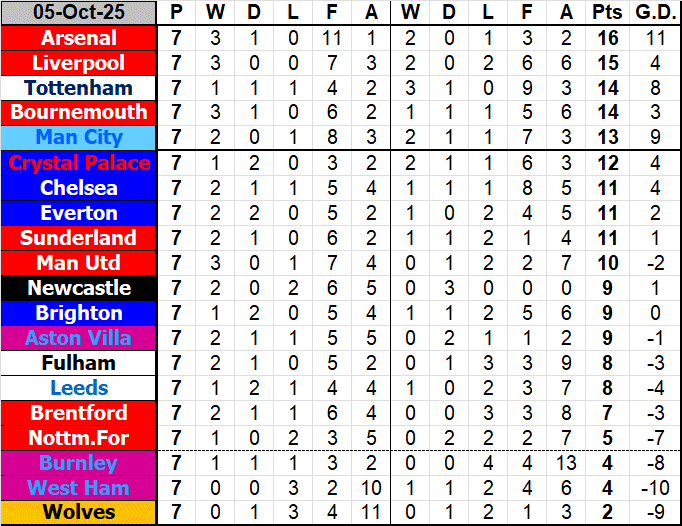Screen dimensions: 682x526
Task: Click the Leeds team name cell
Action: click(79, 388)
